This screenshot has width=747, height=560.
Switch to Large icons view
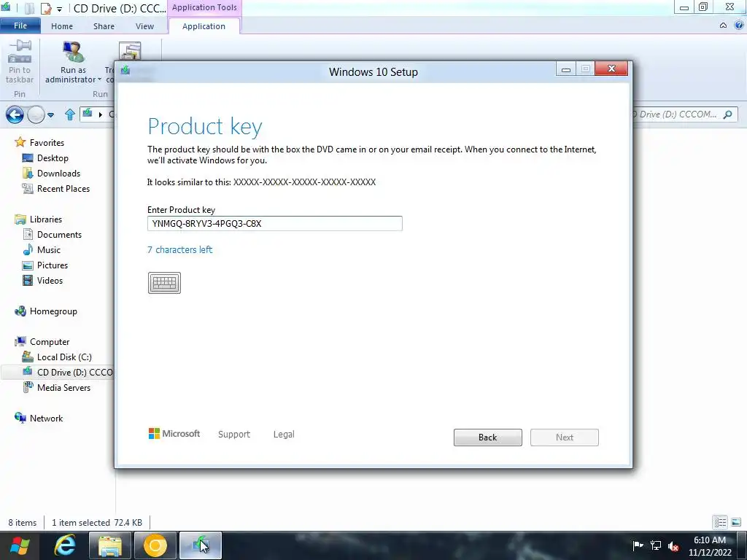(x=736, y=522)
